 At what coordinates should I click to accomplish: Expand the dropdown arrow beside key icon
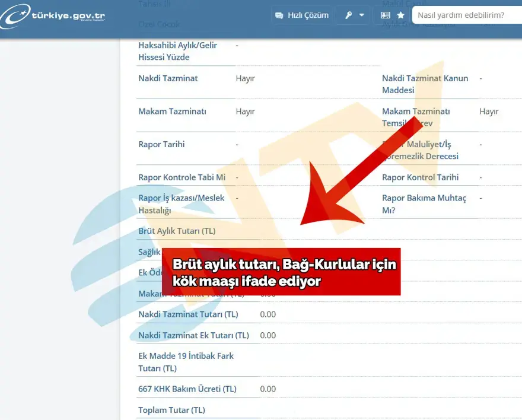(x=361, y=15)
